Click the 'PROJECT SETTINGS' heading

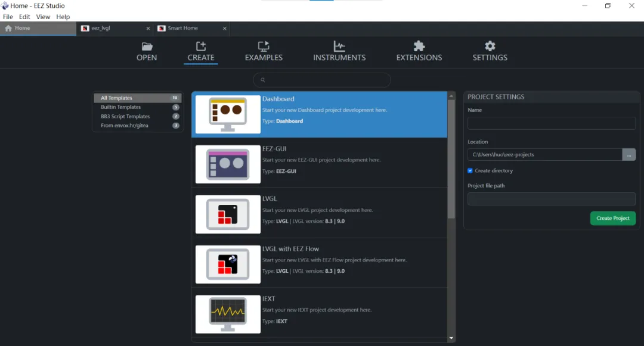pyautogui.click(x=496, y=96)
